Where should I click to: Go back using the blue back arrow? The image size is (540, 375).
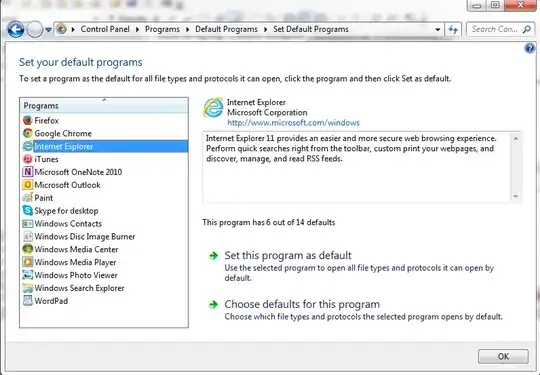(16, 29)
